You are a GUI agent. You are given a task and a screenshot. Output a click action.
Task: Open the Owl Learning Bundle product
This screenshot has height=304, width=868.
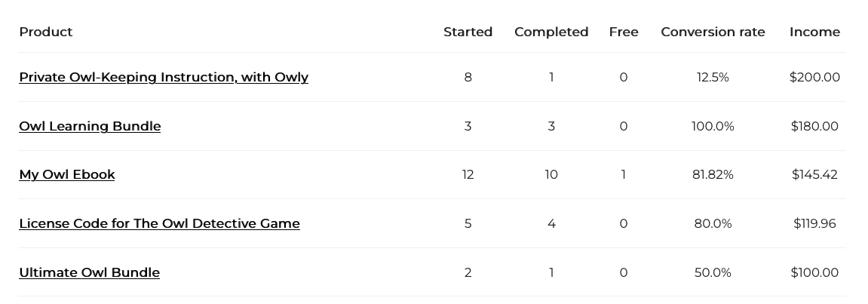point(90,126)
